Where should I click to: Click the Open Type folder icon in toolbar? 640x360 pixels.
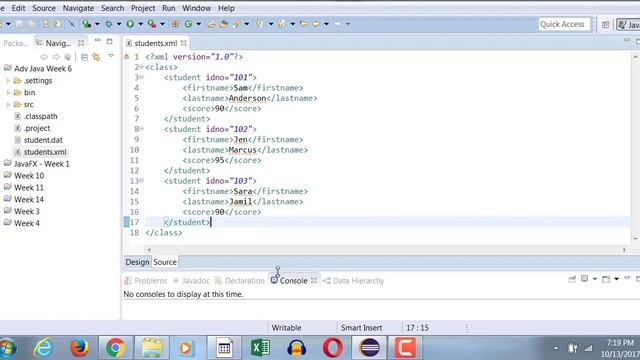click(x=211, y=24)
